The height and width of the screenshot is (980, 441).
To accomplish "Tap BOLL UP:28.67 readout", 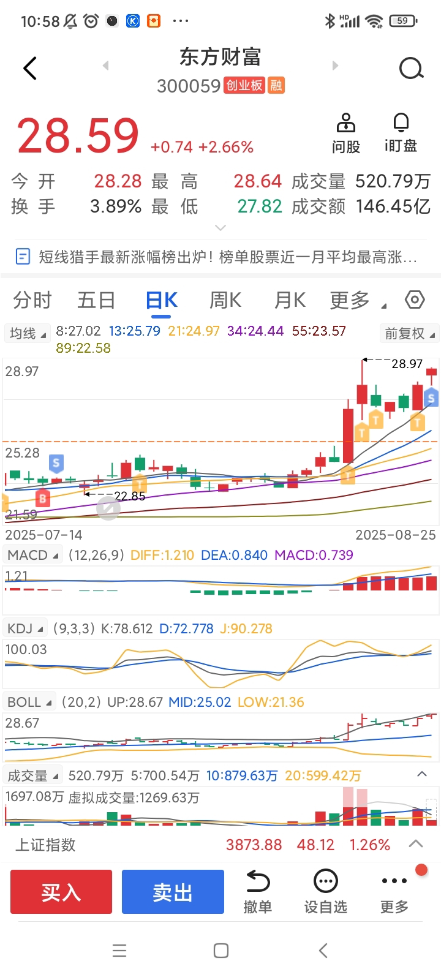I will pos(135,702).
